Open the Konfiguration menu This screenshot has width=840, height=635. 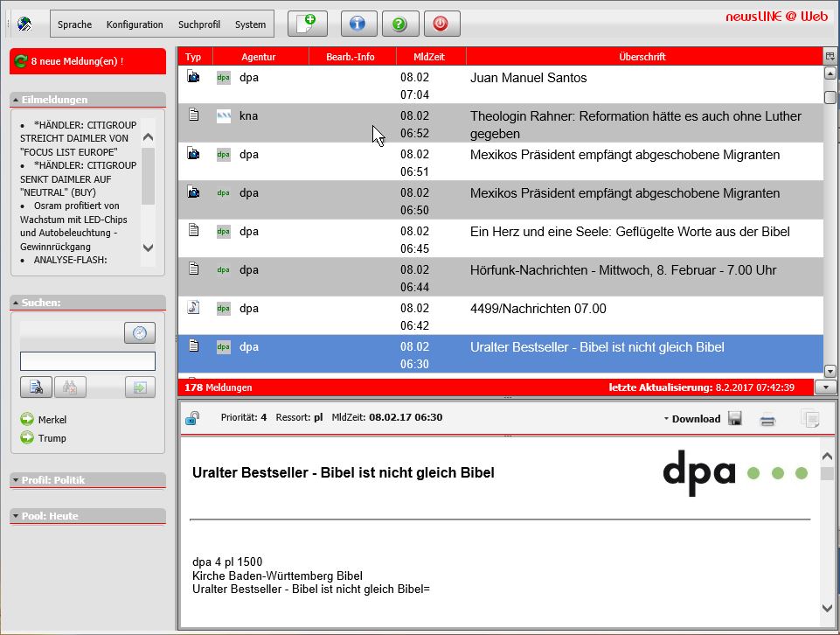(x=135, y=24)
